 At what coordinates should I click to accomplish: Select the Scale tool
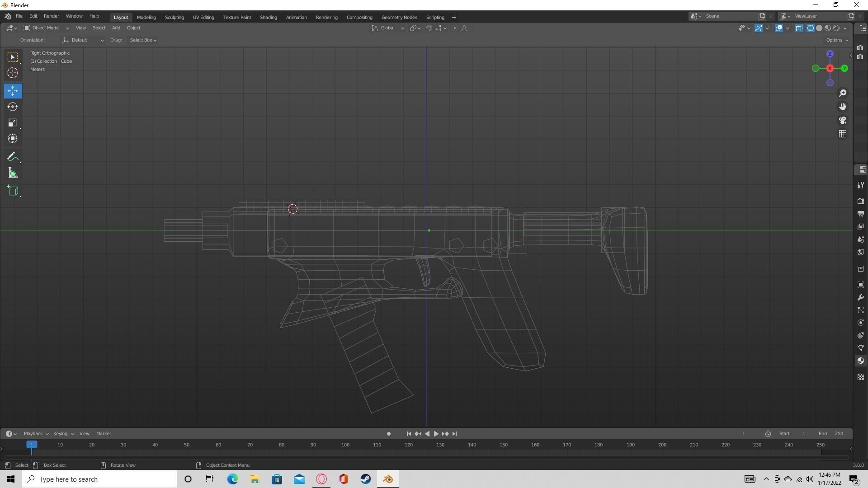point(13,122)
